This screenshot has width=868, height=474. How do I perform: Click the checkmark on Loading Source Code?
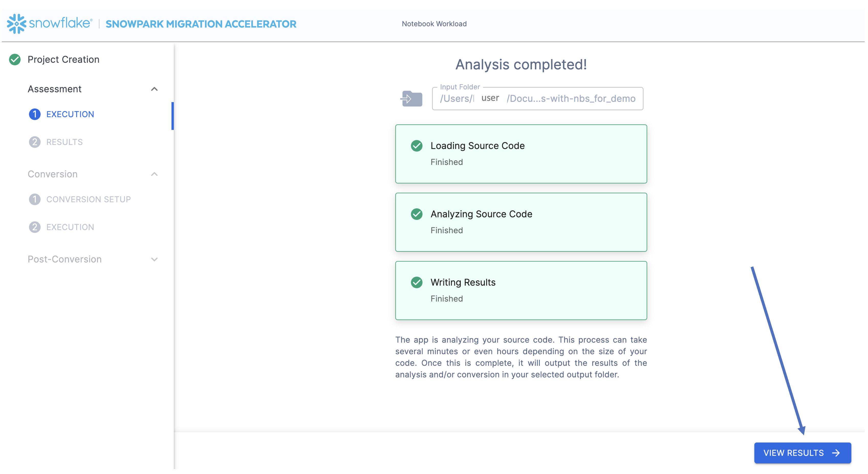(417, 146)
